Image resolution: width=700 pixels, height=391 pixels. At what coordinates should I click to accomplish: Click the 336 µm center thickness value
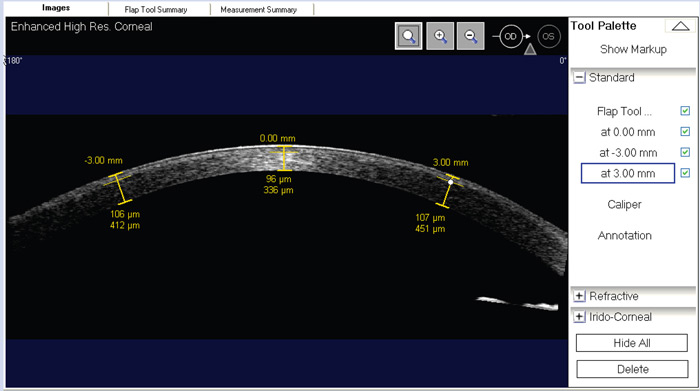[x=278, y=190]
